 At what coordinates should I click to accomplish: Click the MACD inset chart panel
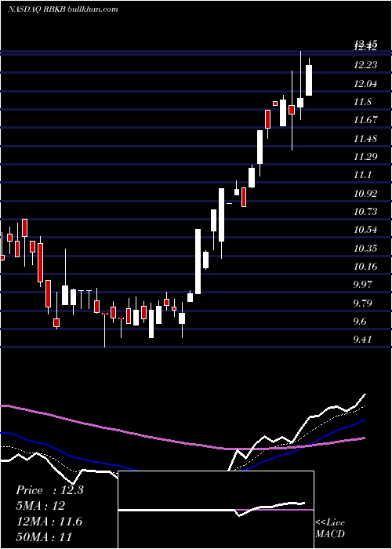click(x=216, y=510)
